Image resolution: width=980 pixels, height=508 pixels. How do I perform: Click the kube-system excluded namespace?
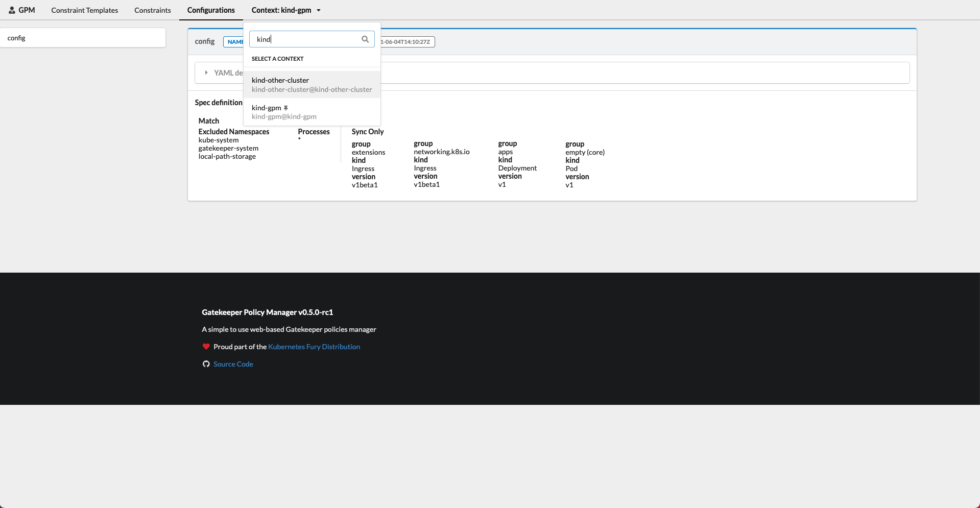click(x=219, y=140)
